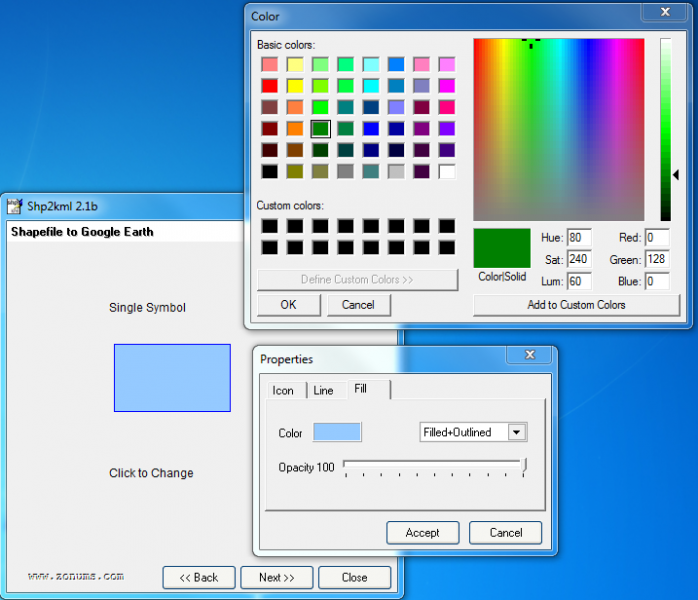The width and height of the screenshot is (698, 600).
Task: Click the luminosity bar arrow marker
Action: pyautogui.click(x=676, y=174)
